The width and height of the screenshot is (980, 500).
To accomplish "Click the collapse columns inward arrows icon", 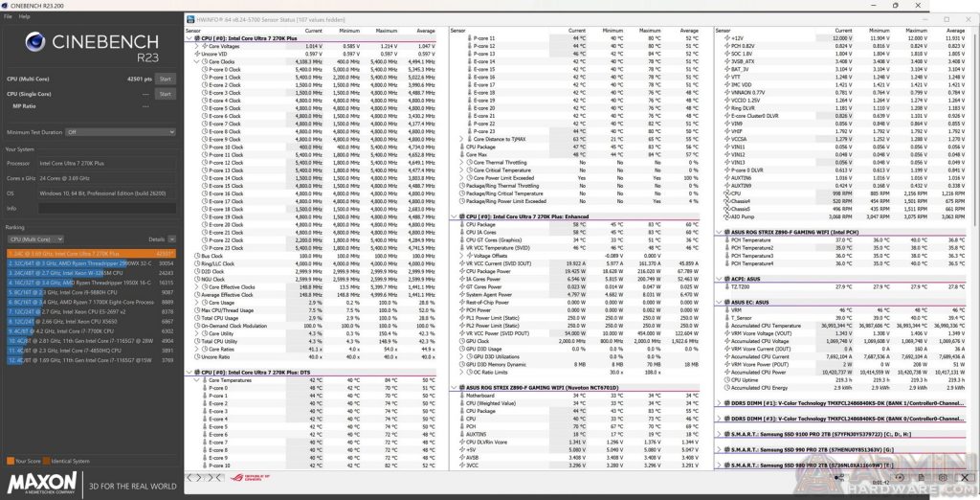I will pyautogui.click(x=215, y=477).
